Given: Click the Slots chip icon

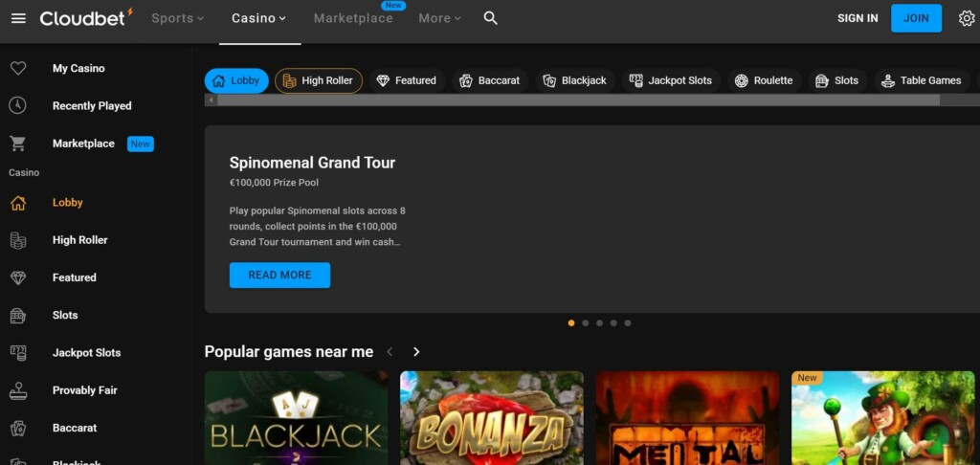Looking at the screenshot, I should [822, 80].
